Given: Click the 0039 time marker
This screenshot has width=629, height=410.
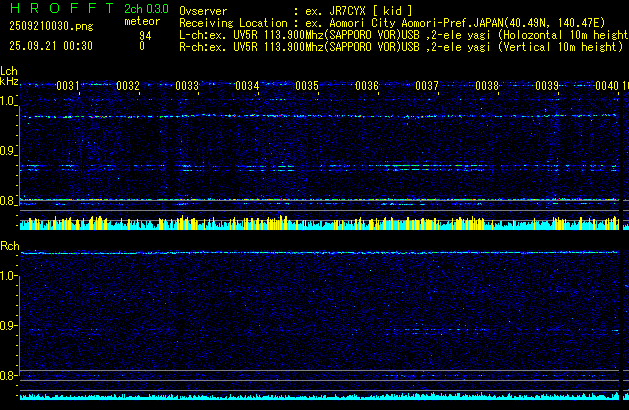Looking at the screenshot, I should point(546,86).
